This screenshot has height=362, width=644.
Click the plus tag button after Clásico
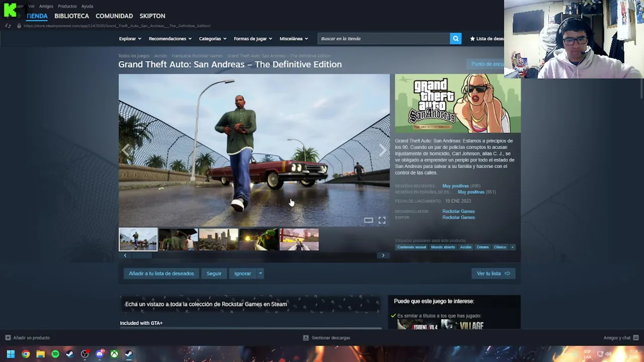tap(512, 247)
